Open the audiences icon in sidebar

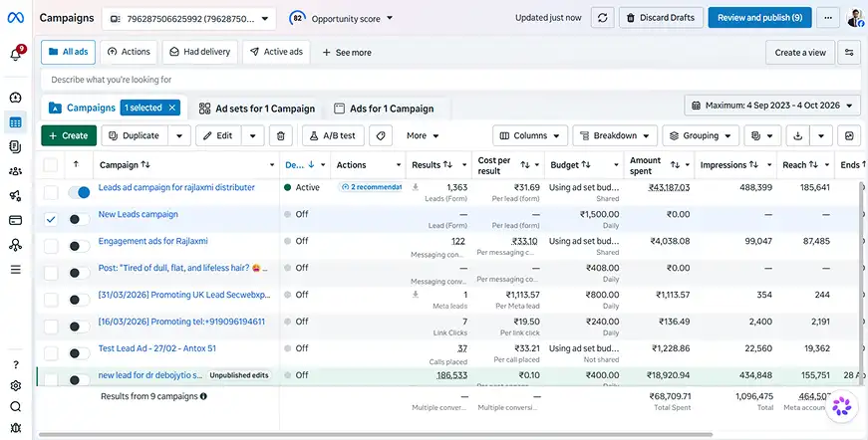click(16, 171)
